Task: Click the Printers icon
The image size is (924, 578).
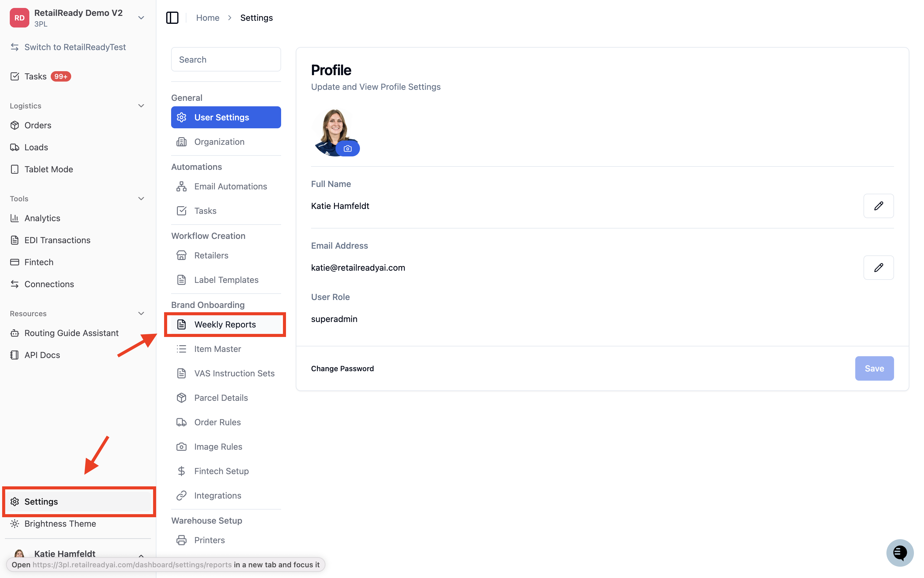Action: (181, 540)
